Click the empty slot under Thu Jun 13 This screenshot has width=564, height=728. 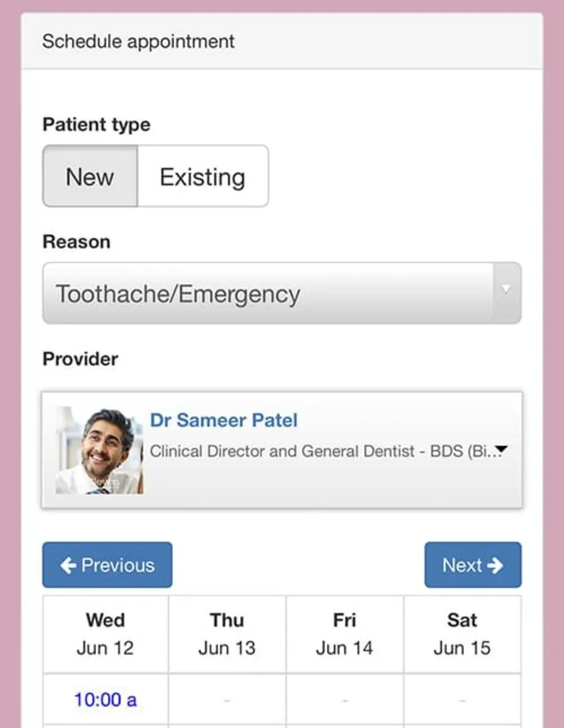227,699
